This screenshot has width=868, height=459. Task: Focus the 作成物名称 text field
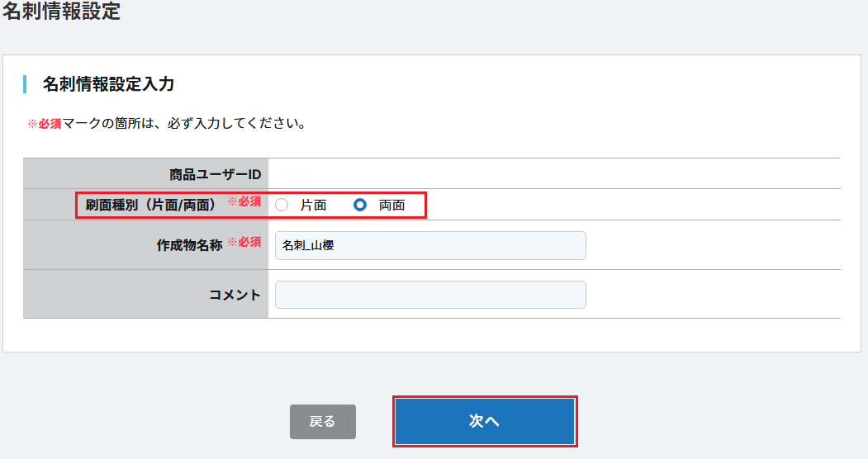point(430,245)
